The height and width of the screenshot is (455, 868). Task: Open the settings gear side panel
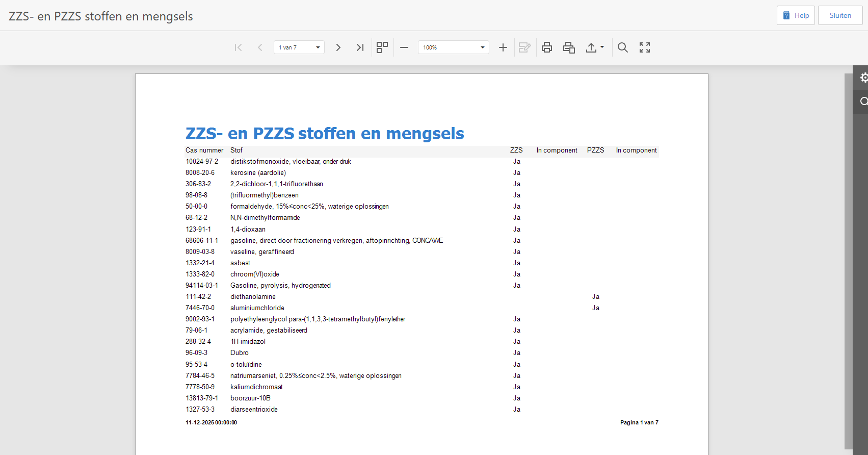point(863,78)
